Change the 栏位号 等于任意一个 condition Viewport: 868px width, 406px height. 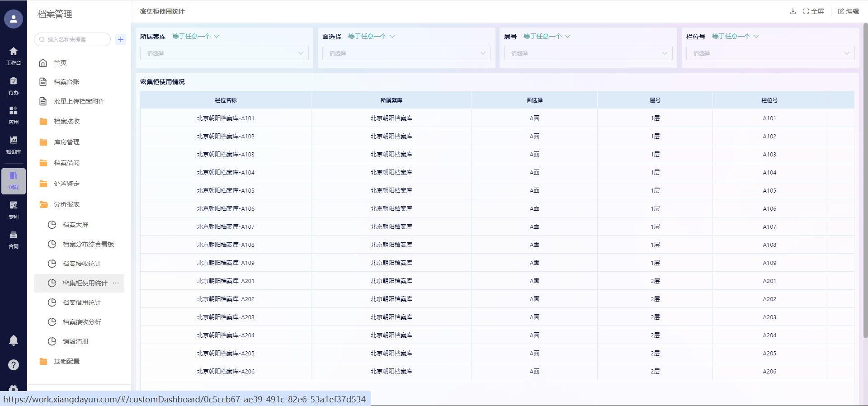pos(735,37)
